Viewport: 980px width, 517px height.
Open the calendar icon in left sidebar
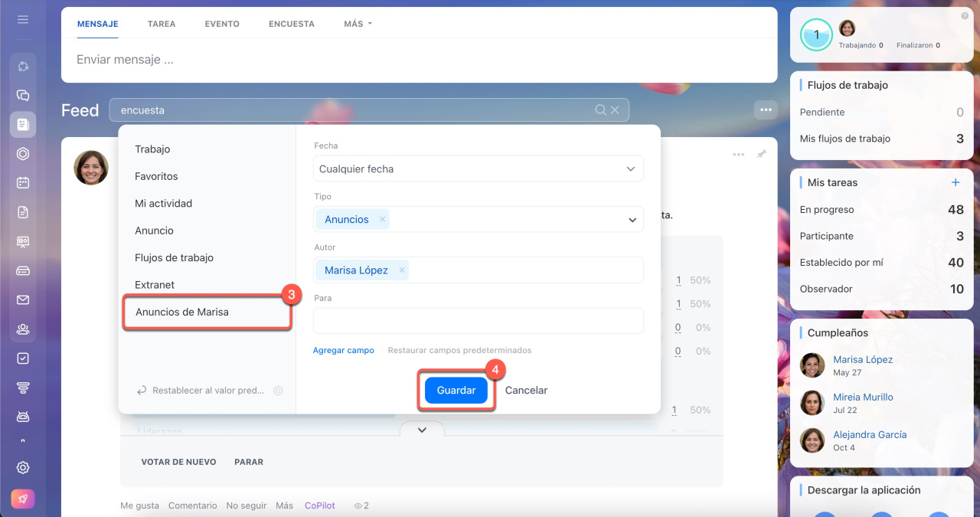pos(23,182)
